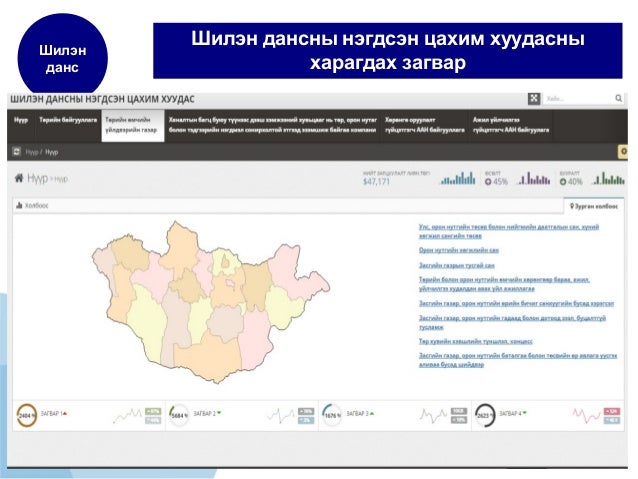Select Төрийн өмчийн үйлдвэрийн газар tab
This screenshot has height=479, width=638.
(x=133, y=125)
